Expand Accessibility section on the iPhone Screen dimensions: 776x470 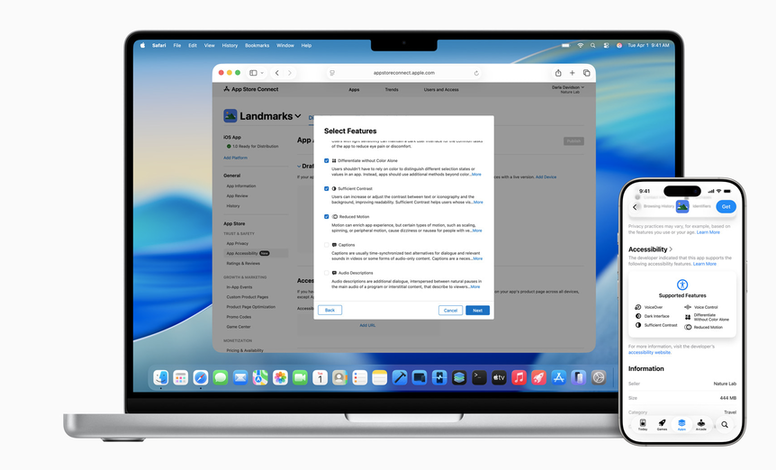click(650, 249)
